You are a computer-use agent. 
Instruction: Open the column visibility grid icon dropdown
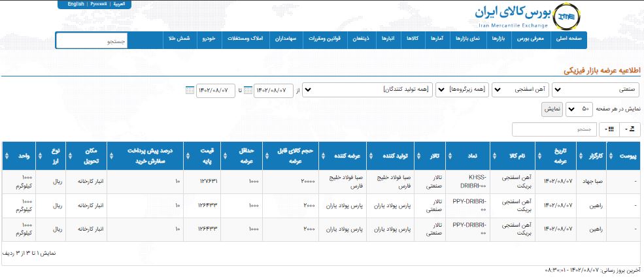coord(609,129)
